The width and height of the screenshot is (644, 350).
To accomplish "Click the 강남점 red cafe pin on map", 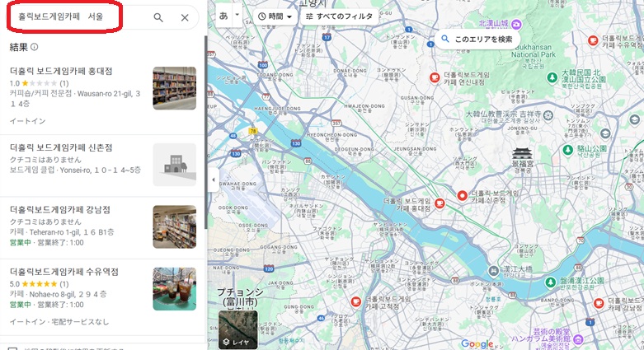I will tap(599, 303).
